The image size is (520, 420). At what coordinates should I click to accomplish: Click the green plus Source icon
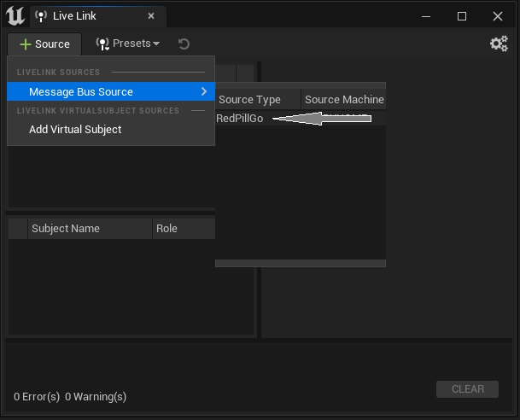click(x=25, y=44)
